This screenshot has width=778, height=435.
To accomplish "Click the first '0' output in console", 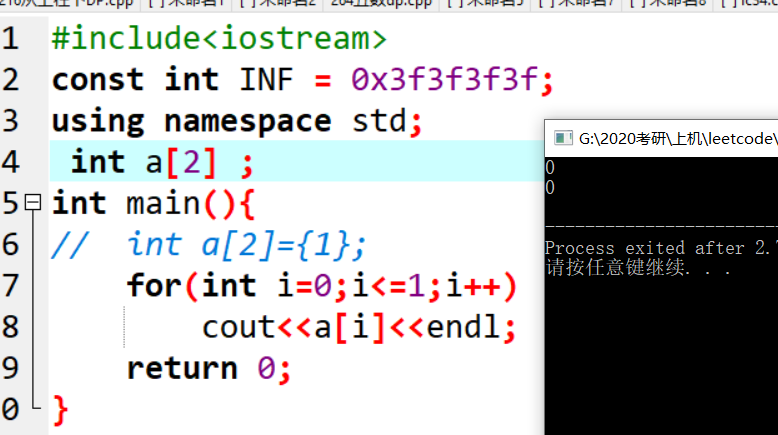I will [550, 168].
